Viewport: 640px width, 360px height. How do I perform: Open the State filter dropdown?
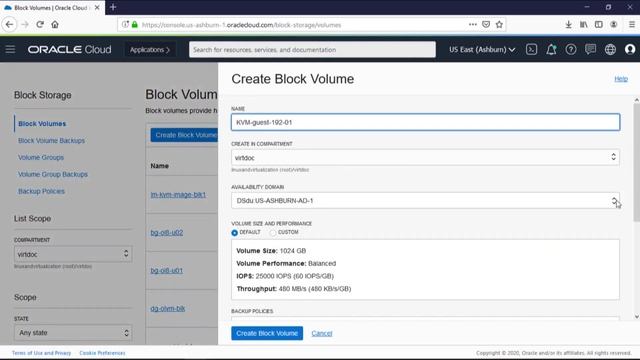[x=73, y=333]
